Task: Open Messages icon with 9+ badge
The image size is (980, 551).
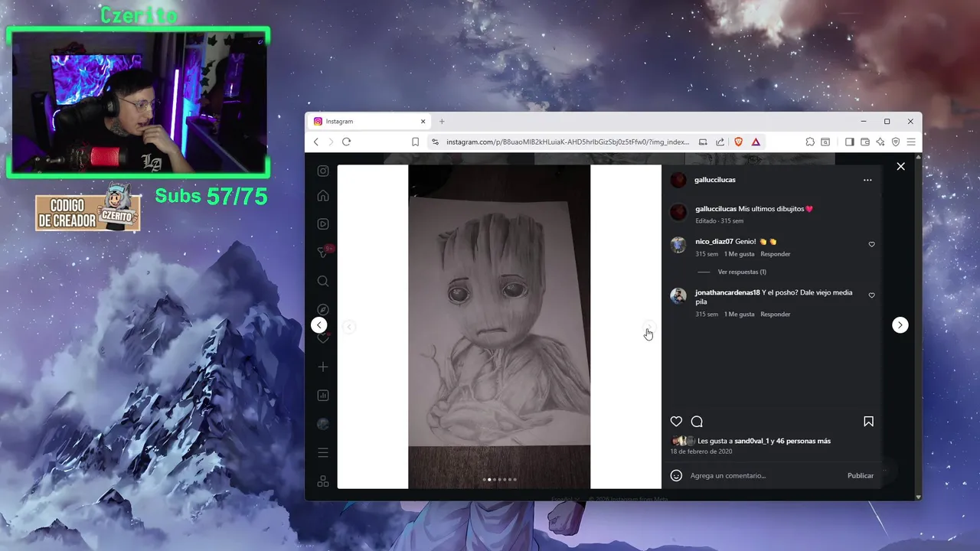Action: point(323,252)
